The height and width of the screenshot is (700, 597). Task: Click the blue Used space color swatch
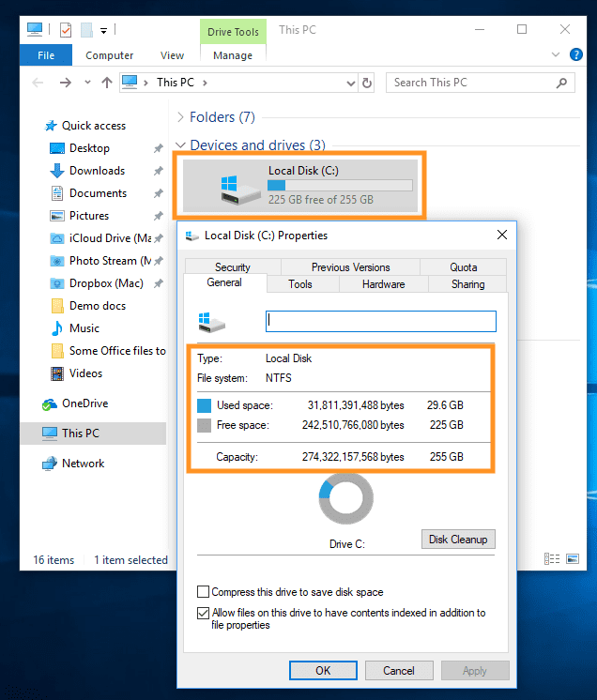click(204, 405)
